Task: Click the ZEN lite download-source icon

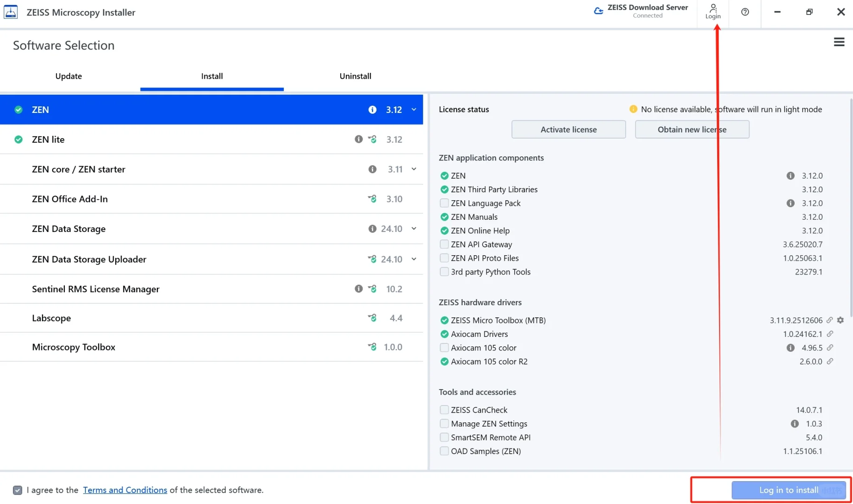Action: tap(372, 139)
